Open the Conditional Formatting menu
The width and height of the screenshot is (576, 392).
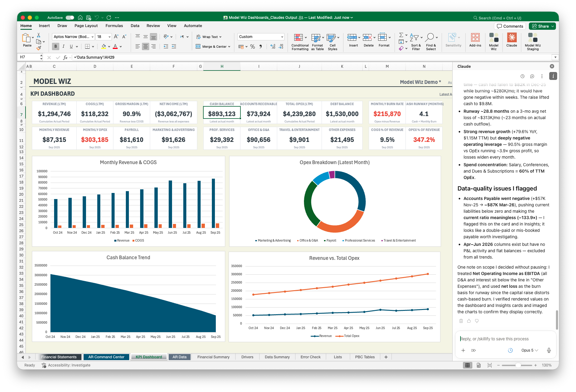[x=300, y=42]
